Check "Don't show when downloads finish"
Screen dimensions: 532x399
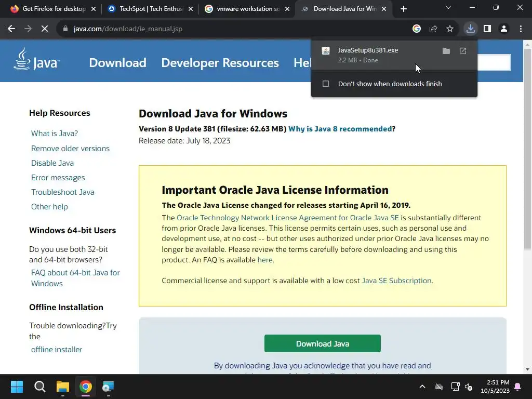point(326,84)
